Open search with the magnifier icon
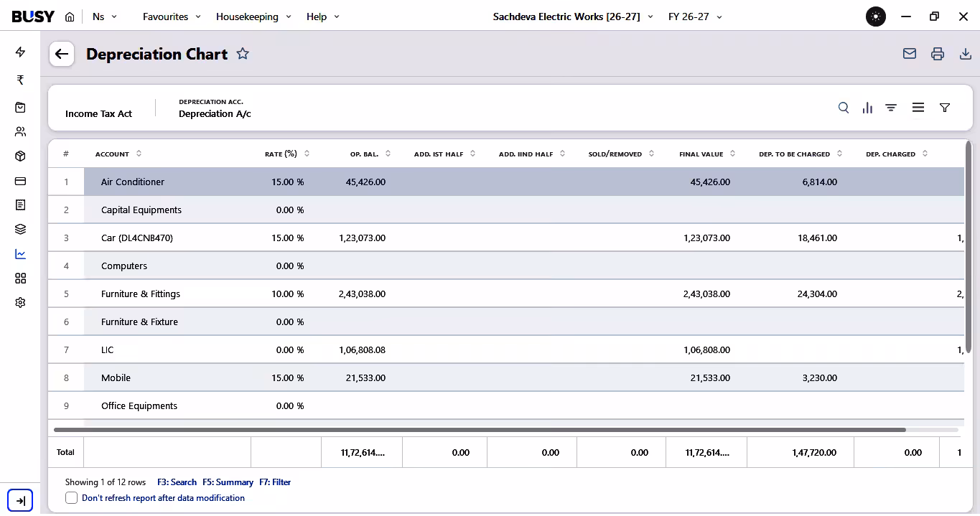 (844, 108)
